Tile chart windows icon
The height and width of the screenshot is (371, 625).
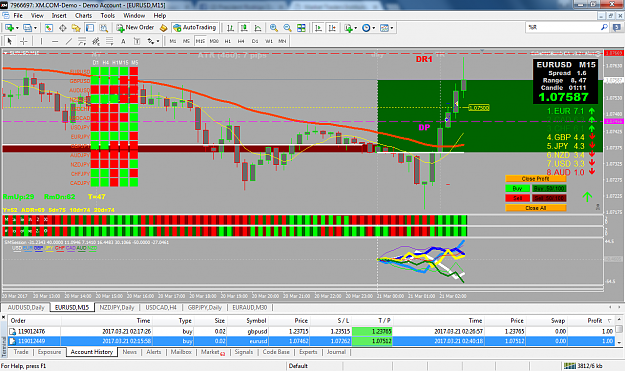coord(301,27)
